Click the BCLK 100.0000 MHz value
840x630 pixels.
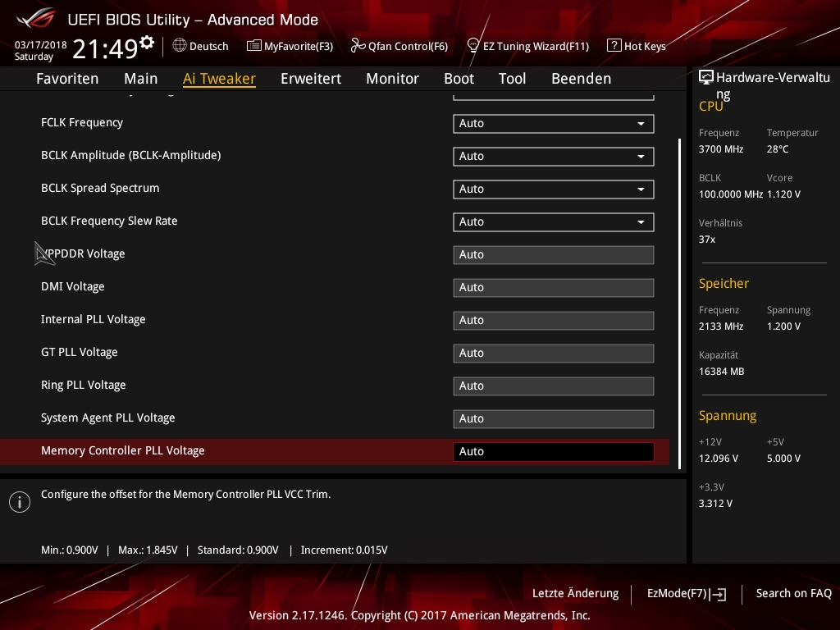730,194
